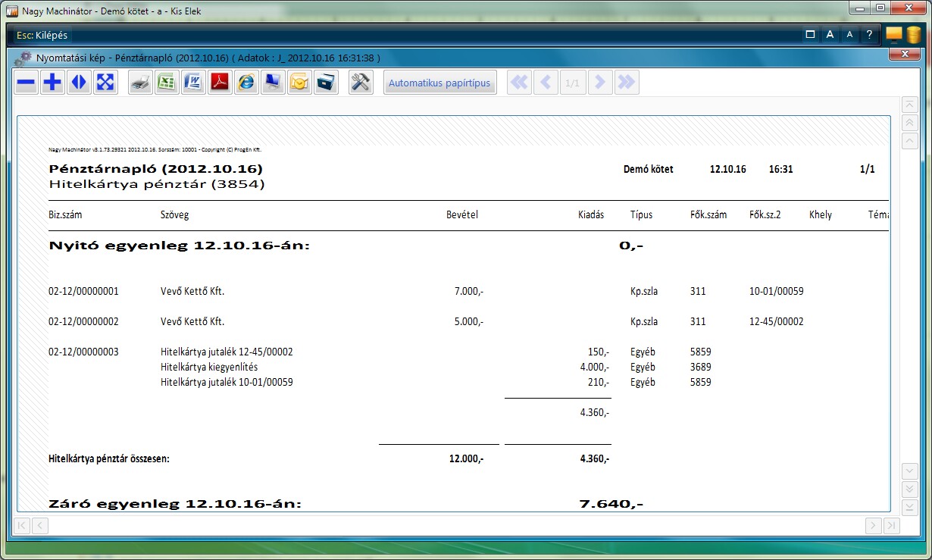Image resolution: width=932 pixels, height=560 pixels.
Task: Export the report to Excel
Action: coord(167,83)
